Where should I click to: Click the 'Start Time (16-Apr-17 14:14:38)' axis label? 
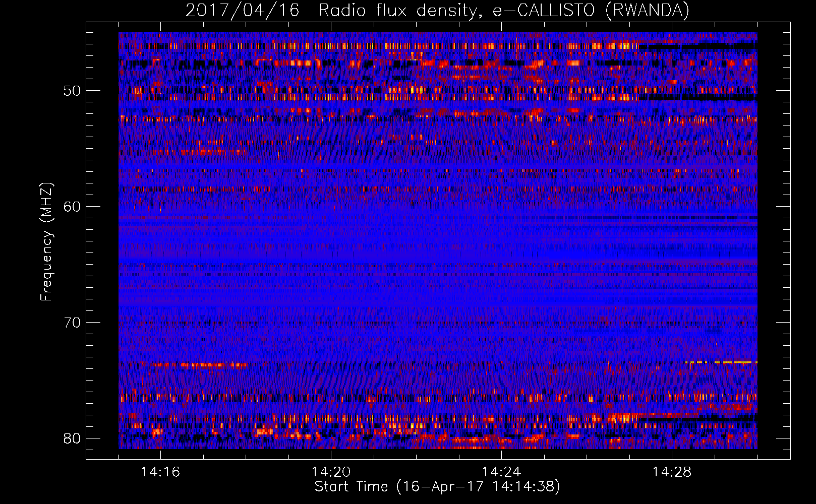pyautogui.click(x=437, y=487)
